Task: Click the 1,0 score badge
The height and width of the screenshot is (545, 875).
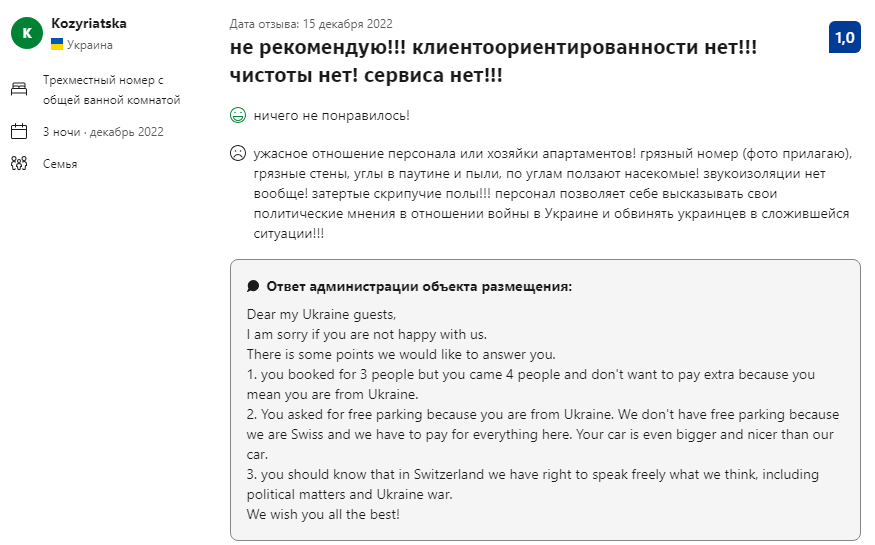Action: pos(844,37)
